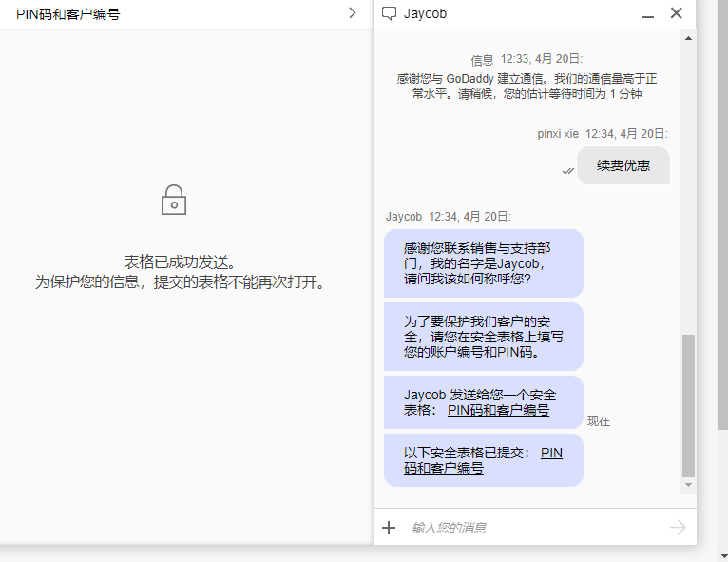Image resolution: width=728 pixels, height=562 pixels.
Task: Click the pinxi xie sender label
Action: tap(558, 134)
